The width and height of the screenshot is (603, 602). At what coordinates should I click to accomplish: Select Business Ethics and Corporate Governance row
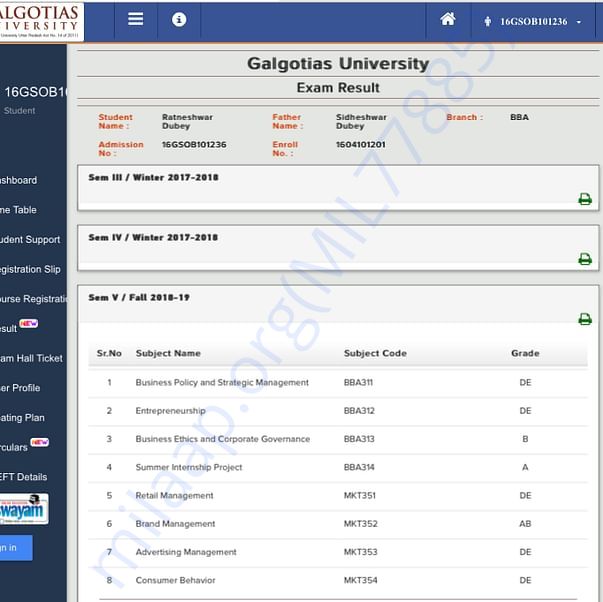tap(338, 439)
